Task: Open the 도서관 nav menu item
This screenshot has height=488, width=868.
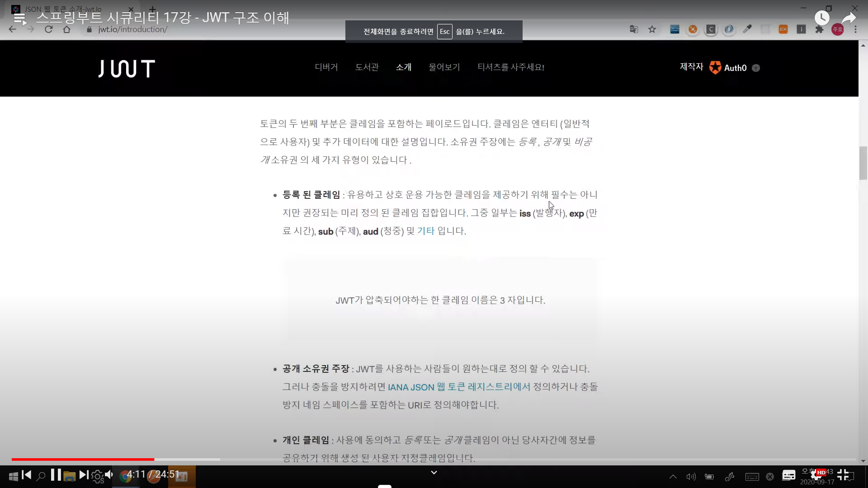Action: tap(367, 67)
